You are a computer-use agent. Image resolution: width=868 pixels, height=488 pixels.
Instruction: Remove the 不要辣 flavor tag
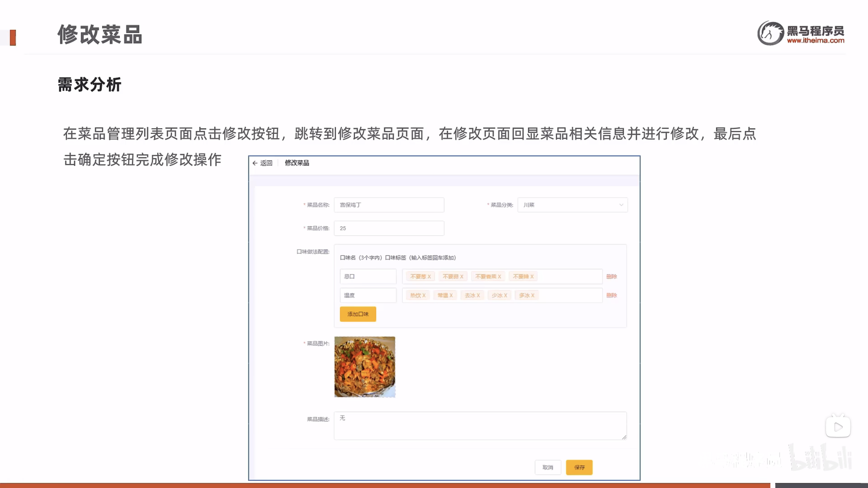(x=532, y=277)
